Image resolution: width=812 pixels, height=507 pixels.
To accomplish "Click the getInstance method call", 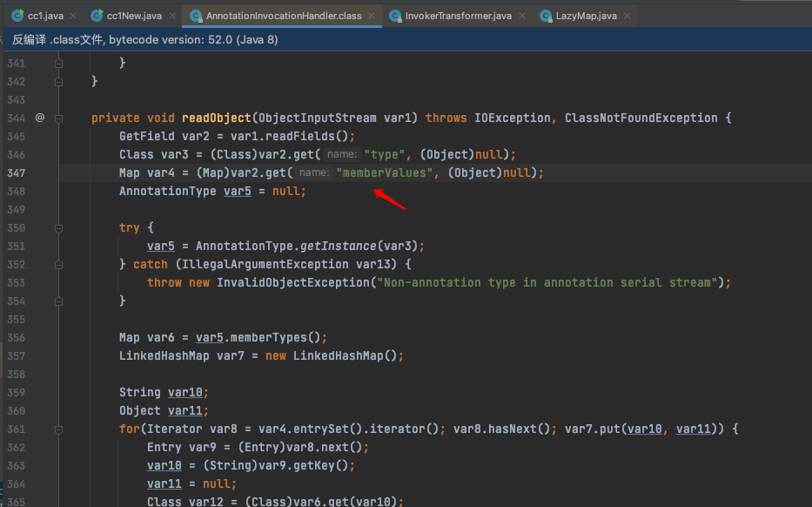I will 339,247.
